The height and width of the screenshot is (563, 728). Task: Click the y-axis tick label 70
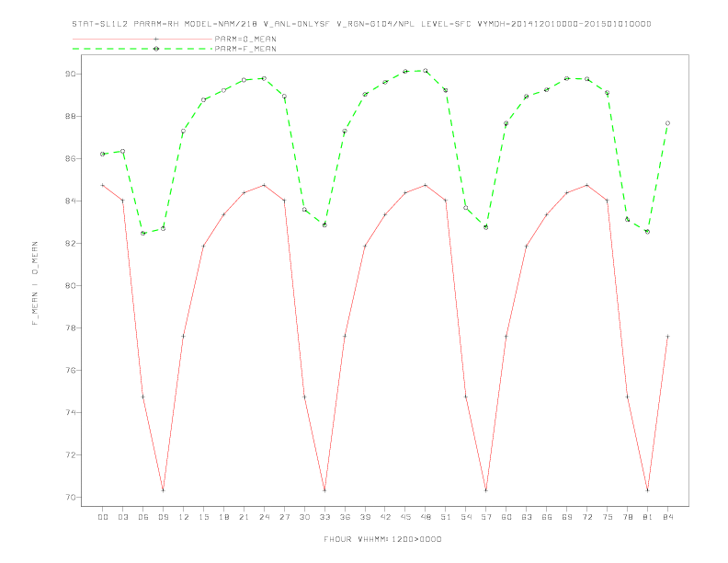(71, 497)
